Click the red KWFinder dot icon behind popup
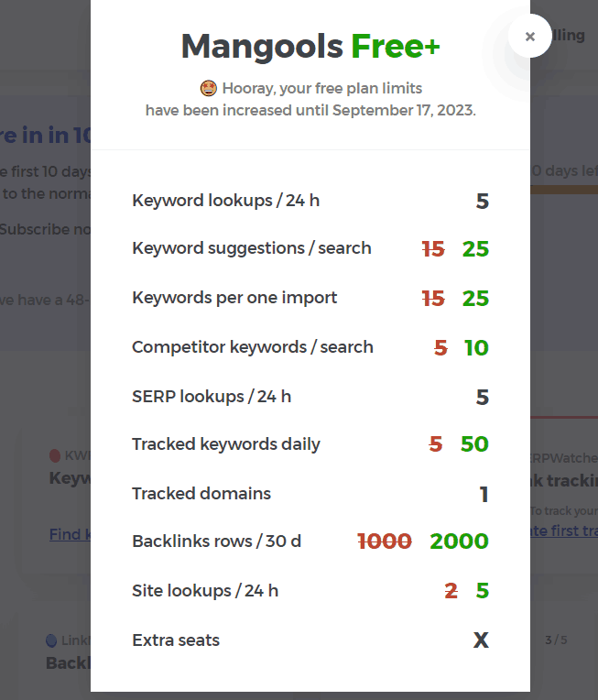 click(55, 455)
